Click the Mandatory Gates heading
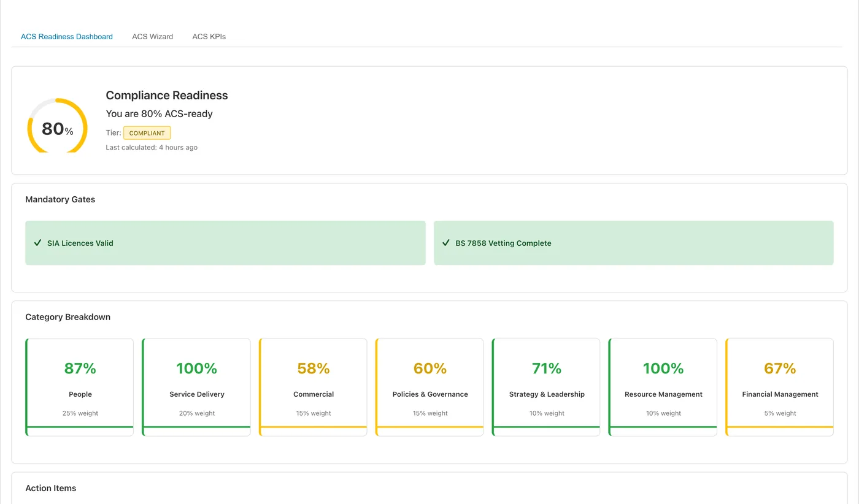This screenshot has width=859, height=504. pos(60,199)
